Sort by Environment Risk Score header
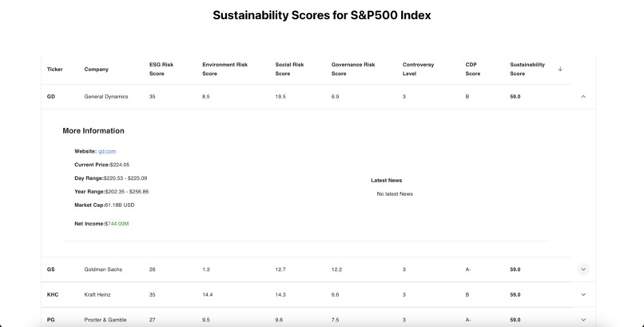Screen dimensions: 644x327 [x=225, y=69]
